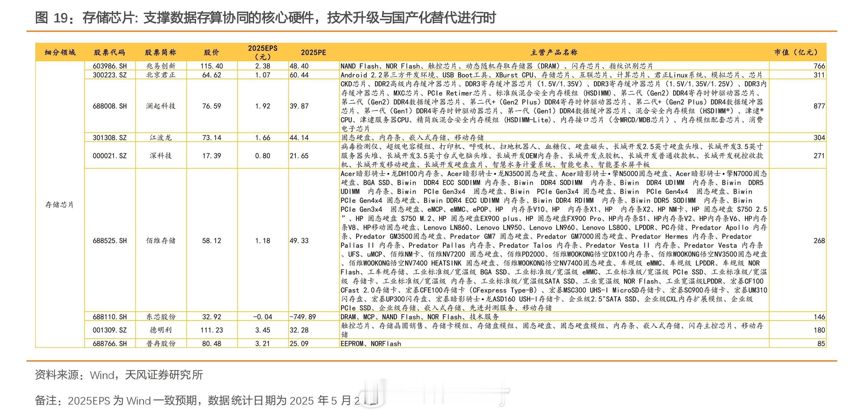This screenshot has width=868, height=417.
Task: Click products line starting DRAM、MCP、NAND Flash
Action: click(420, 317)
